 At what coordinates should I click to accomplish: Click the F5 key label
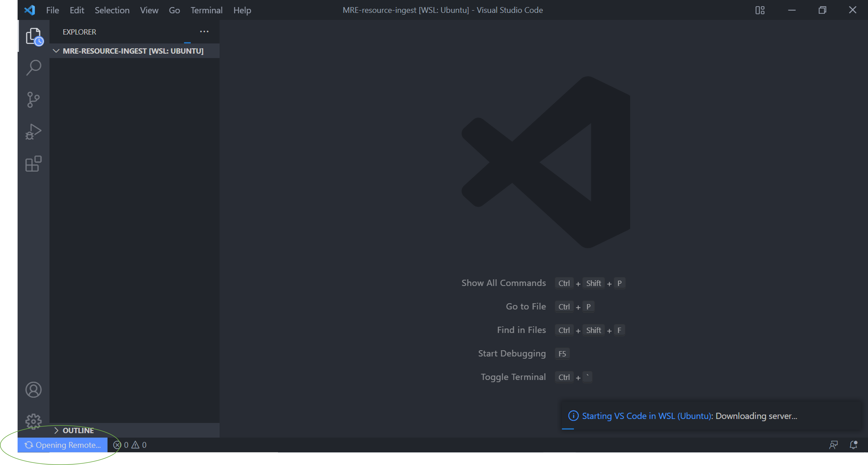click(562, 354)
